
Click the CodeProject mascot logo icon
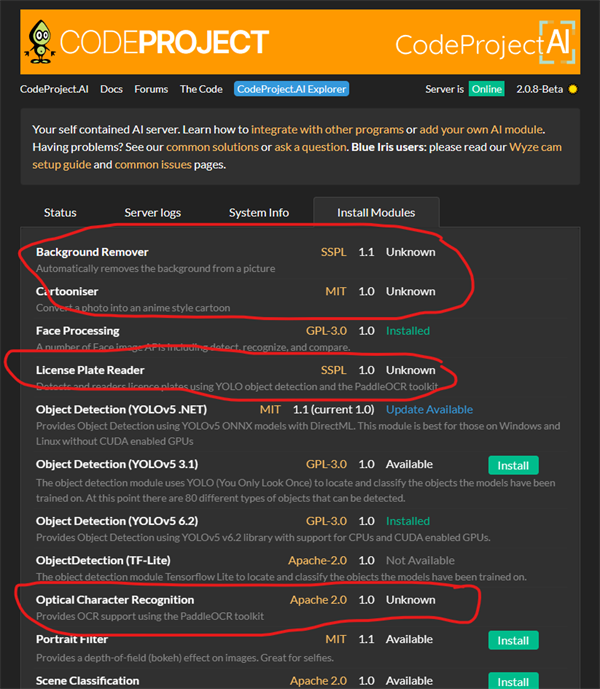(40, 42)
